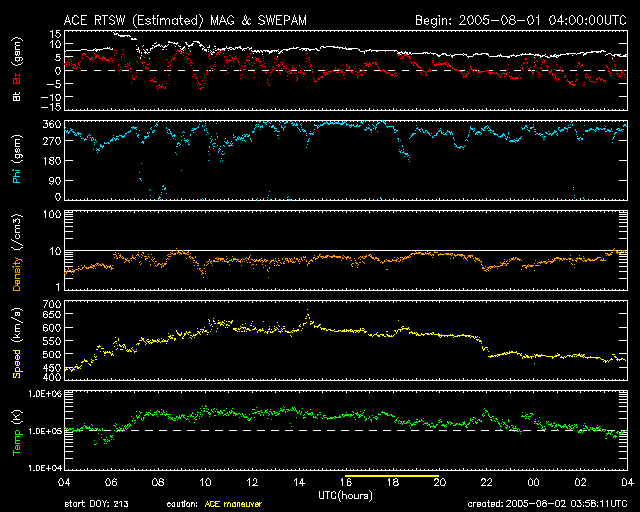This screenshot has height=512, width=640.
Task: Click the caution: label at the bottom
Action: 183,504
